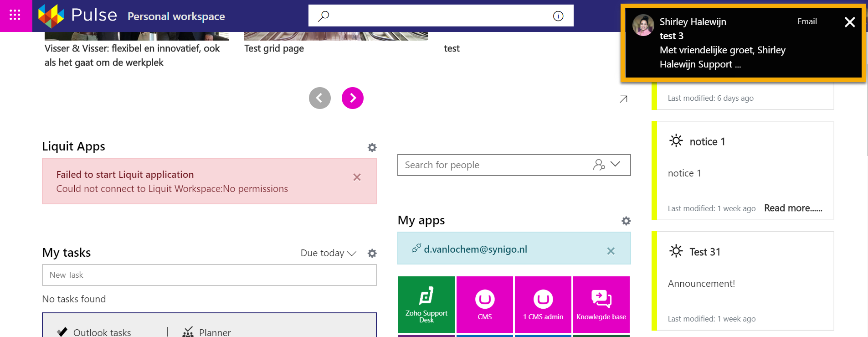Click the sun icon beside Test 31
868x337 pixels.
coord(676,251)
